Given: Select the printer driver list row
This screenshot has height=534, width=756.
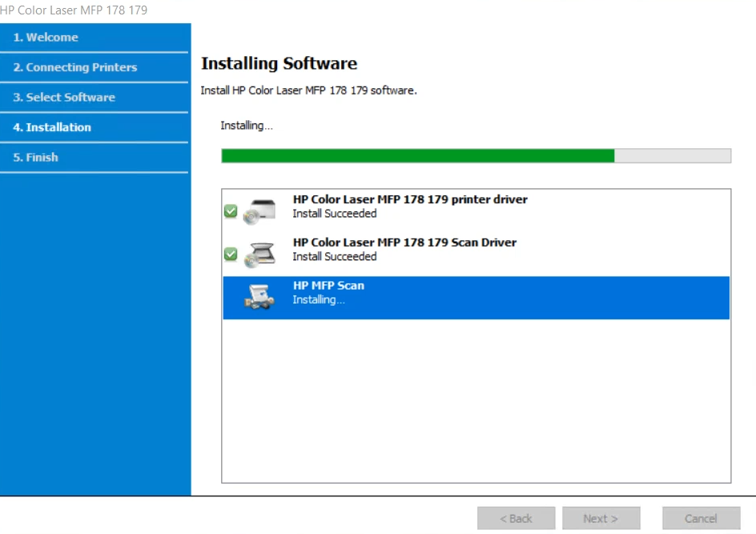Looking at the screenshot, I should 476,211.
